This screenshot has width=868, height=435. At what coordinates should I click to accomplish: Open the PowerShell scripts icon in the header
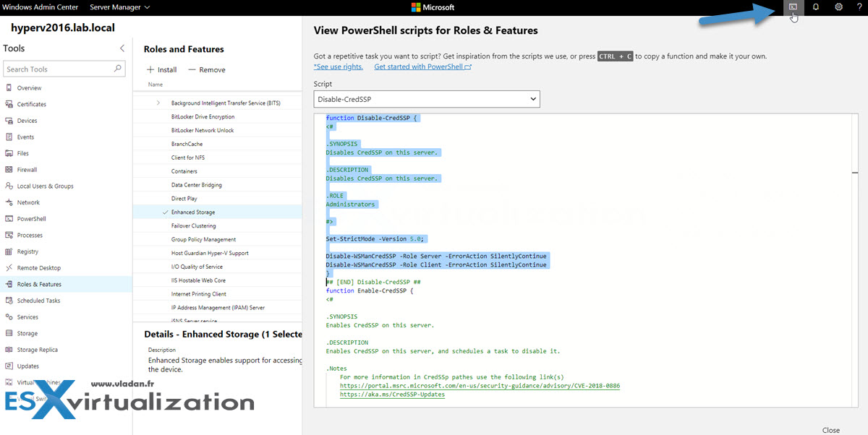pyautogui.click(x=793, y=7)
